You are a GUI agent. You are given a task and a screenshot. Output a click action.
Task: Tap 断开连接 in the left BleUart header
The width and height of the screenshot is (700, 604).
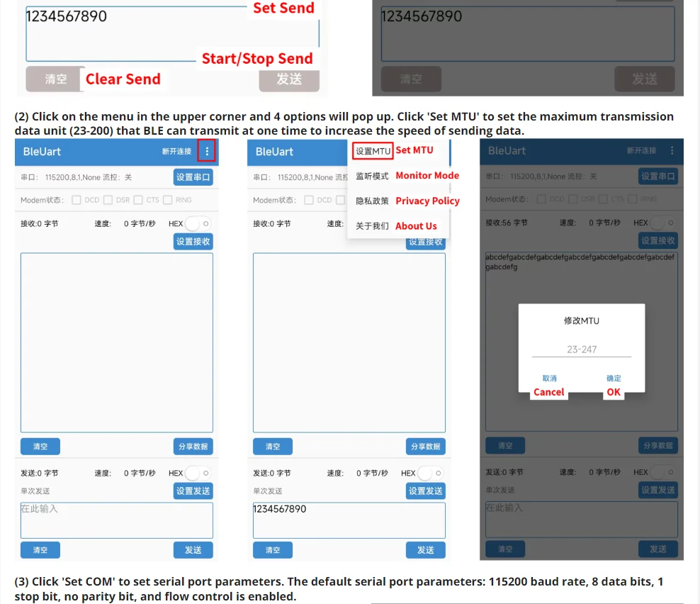(177, 152)
